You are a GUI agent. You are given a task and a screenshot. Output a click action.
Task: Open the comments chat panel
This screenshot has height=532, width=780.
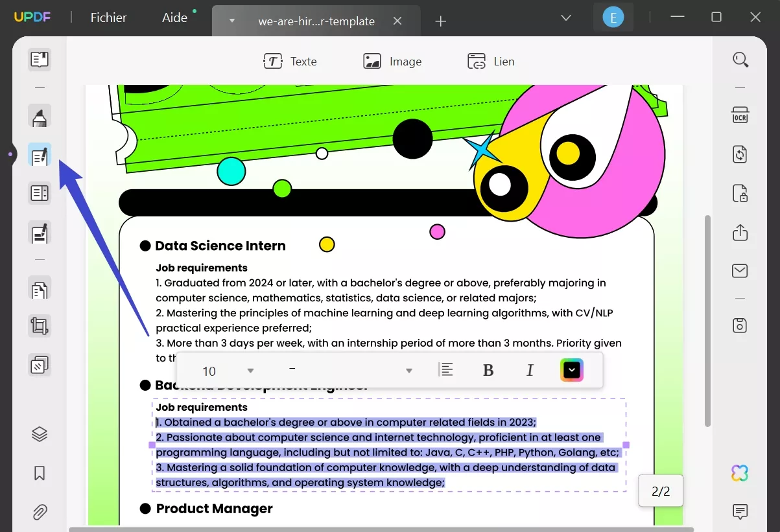click(x=740, y=512)
